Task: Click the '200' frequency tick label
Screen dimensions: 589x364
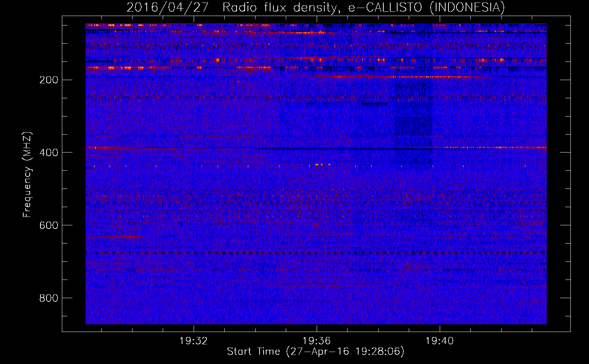Action: click(49, 80)
